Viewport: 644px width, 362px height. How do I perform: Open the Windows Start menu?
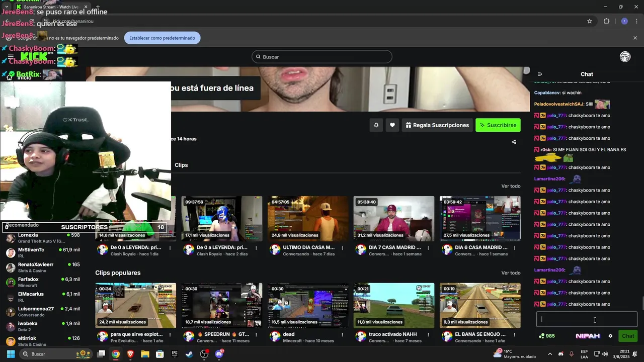tap(11, 354)
